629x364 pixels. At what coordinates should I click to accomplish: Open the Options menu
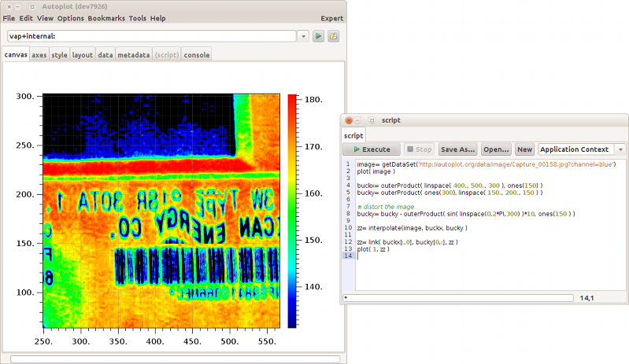point(71,18)
